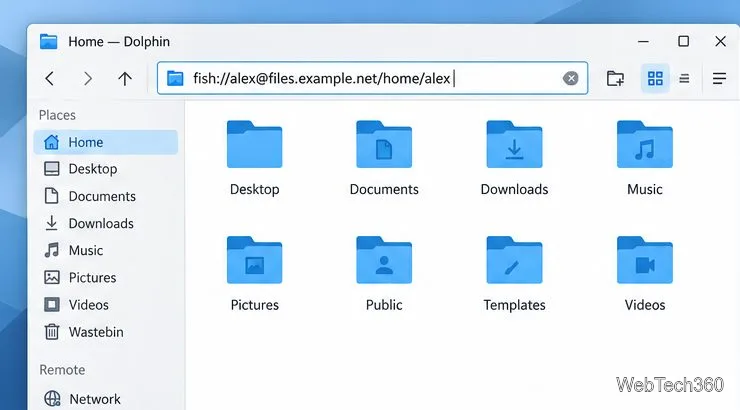Create a new folder from the toolbar
The image size is (740, 410).
click(x=615, y=78)
